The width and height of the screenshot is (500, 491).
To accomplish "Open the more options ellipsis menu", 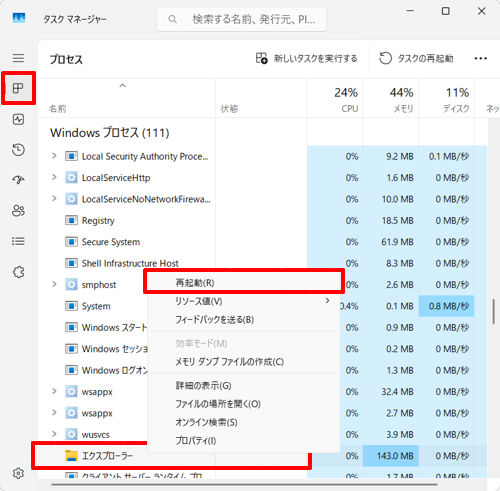I will point(480,59).
